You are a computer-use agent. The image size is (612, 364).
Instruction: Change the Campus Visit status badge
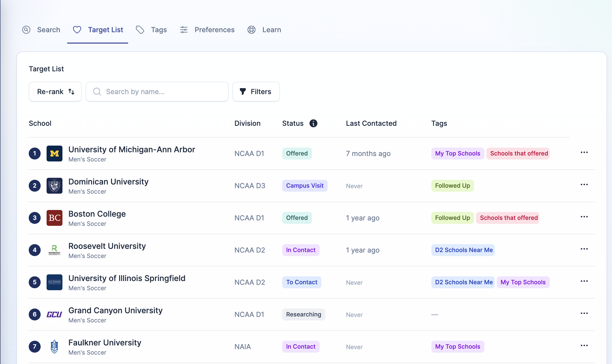[305, 186]
